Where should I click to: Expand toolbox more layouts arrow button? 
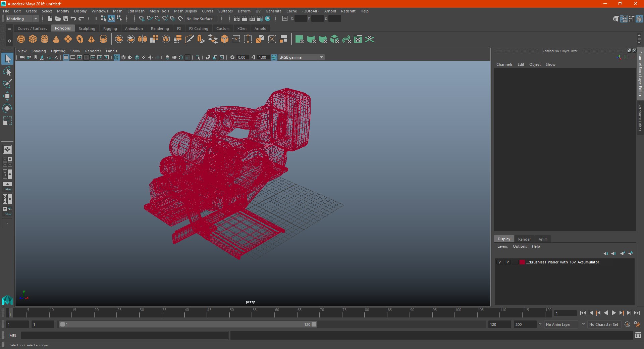[7, 223]
